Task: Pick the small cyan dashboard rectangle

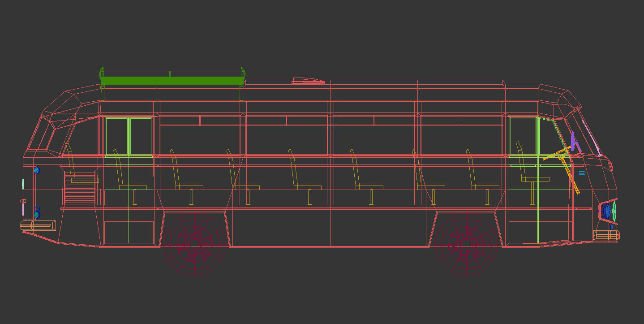Action: [582, 173]
